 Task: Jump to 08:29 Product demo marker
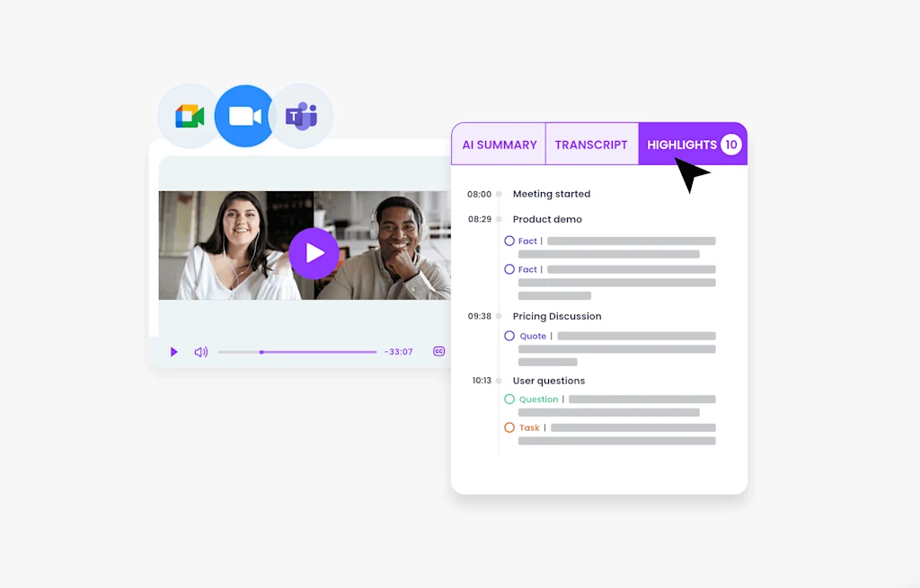pos(499,219)
